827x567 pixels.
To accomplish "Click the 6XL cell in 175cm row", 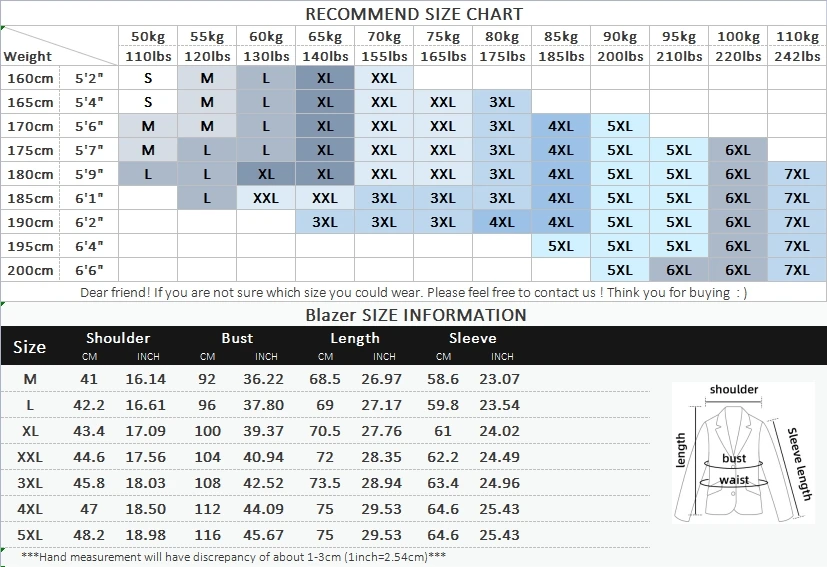I will 738,150.
